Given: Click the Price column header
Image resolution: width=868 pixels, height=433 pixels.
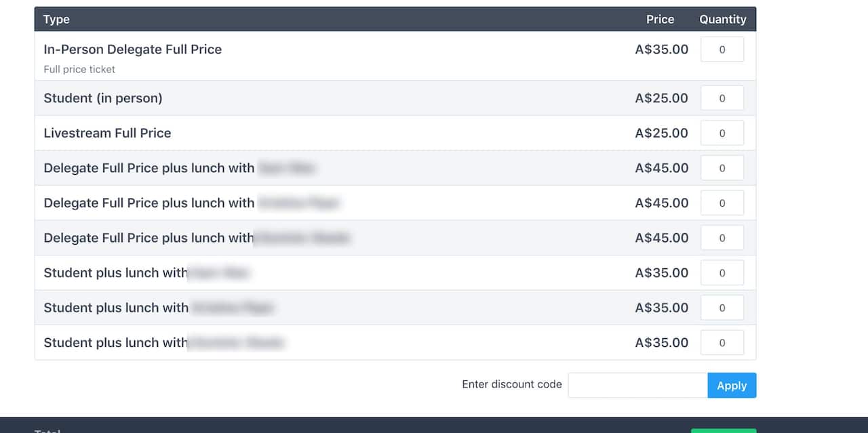Looking at the screenshot, I should pos(660,20).
